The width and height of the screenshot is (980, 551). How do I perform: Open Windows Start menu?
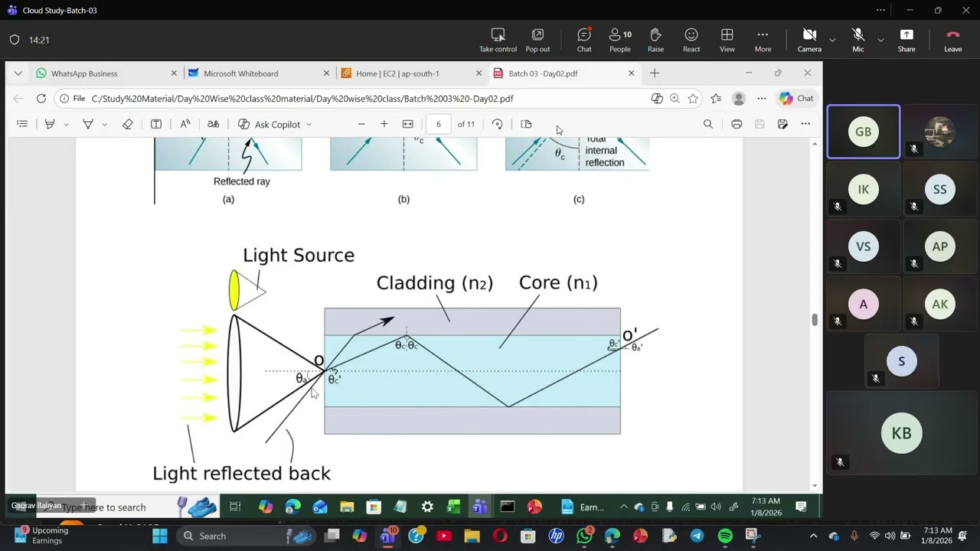pyautogui.click(x=160, y=536)
